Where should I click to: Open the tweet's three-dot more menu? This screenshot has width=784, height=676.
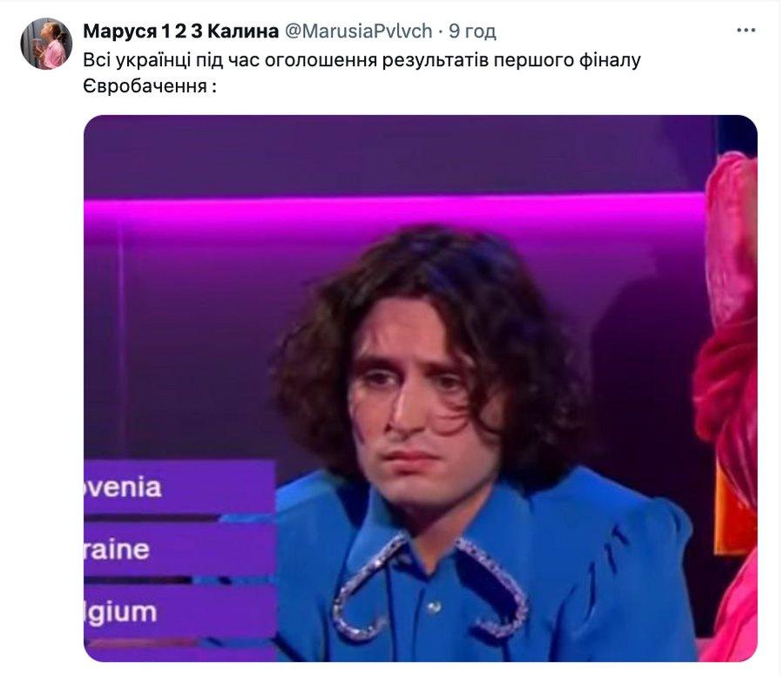tap(746, 30)
